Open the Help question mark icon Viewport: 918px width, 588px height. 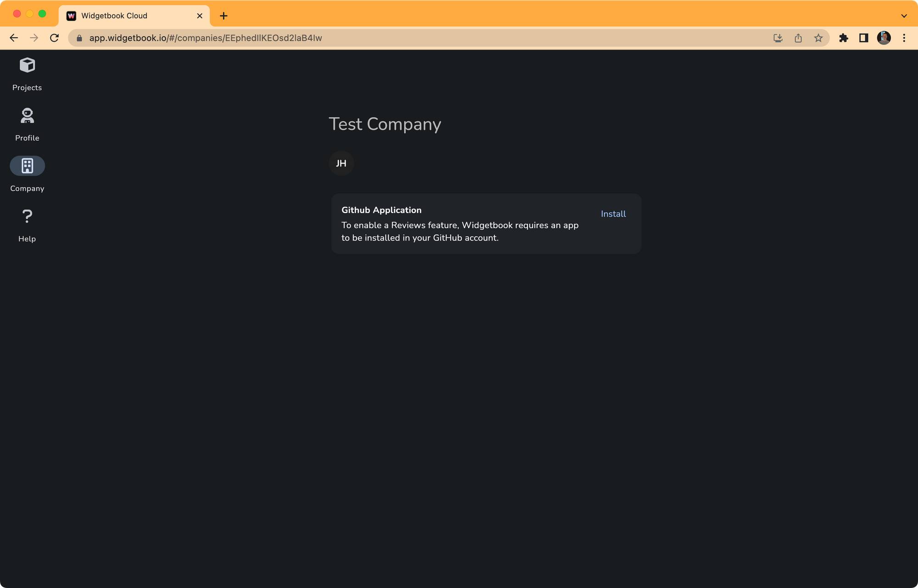(x=27, y=216)
